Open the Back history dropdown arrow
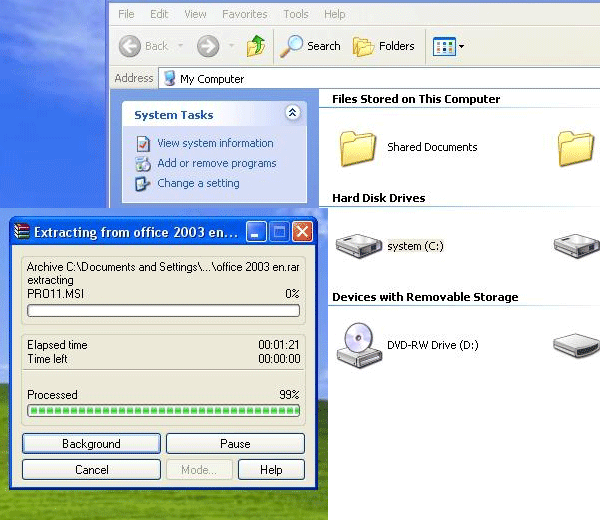Viewport: 600px width, 520px height. tap(180, 46)
